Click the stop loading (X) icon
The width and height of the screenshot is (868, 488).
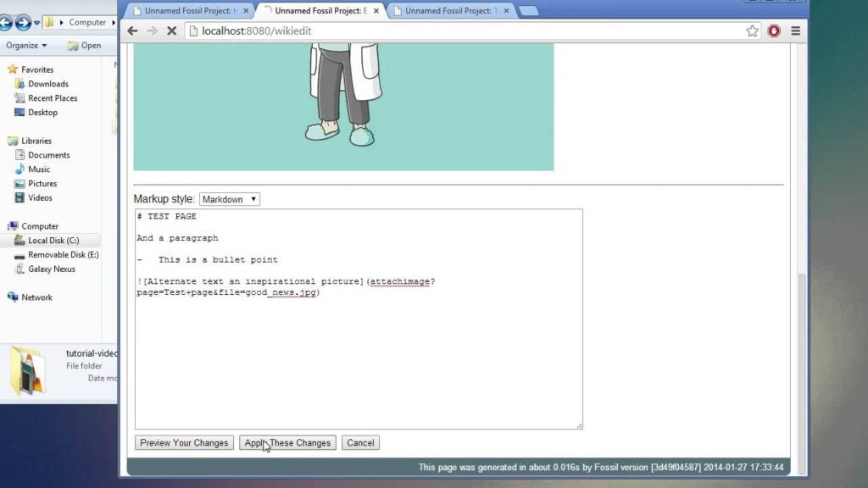click(172, 30)
